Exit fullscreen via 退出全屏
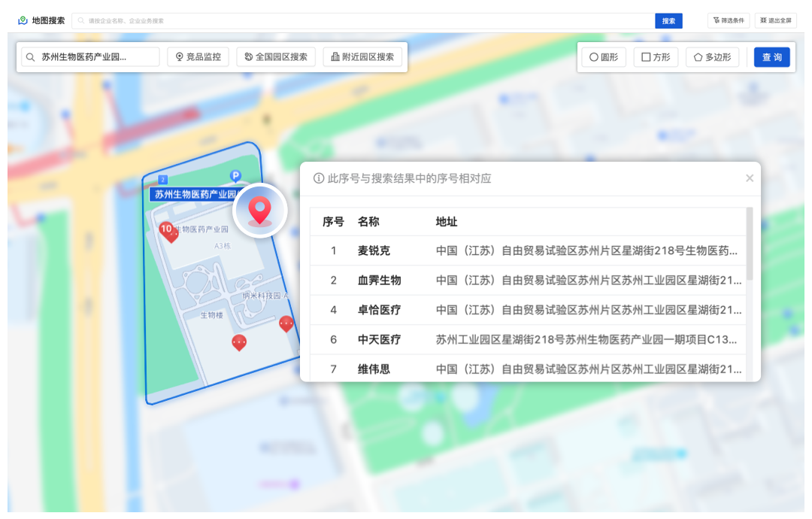The image size is (812, 519). click(x=776, y=20)
